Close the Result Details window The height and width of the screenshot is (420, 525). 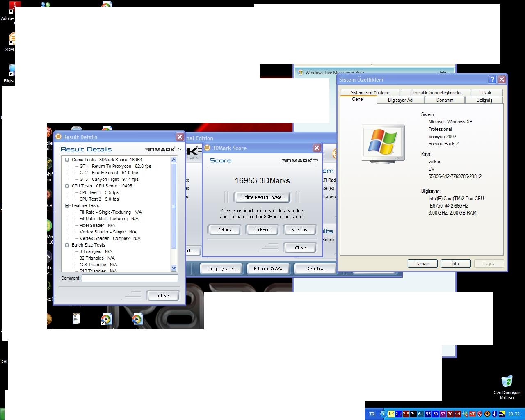[180, 137]
